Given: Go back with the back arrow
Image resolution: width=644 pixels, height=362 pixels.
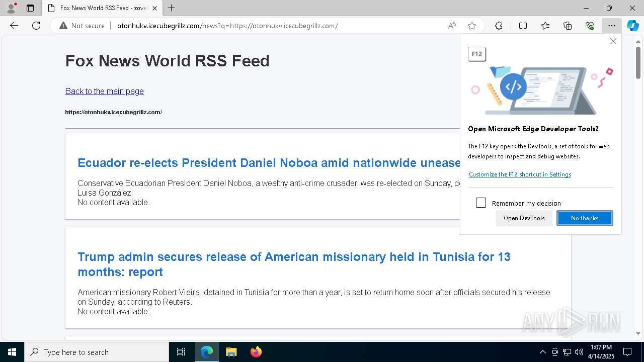Looking at the screenshot, I should (14, 26).
